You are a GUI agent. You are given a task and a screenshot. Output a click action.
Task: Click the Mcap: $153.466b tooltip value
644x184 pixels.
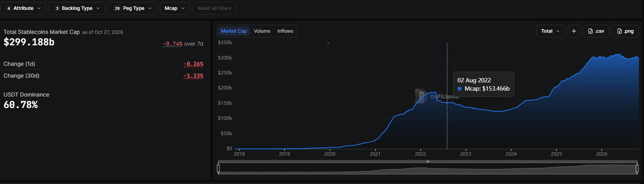[x=487, y=89]
